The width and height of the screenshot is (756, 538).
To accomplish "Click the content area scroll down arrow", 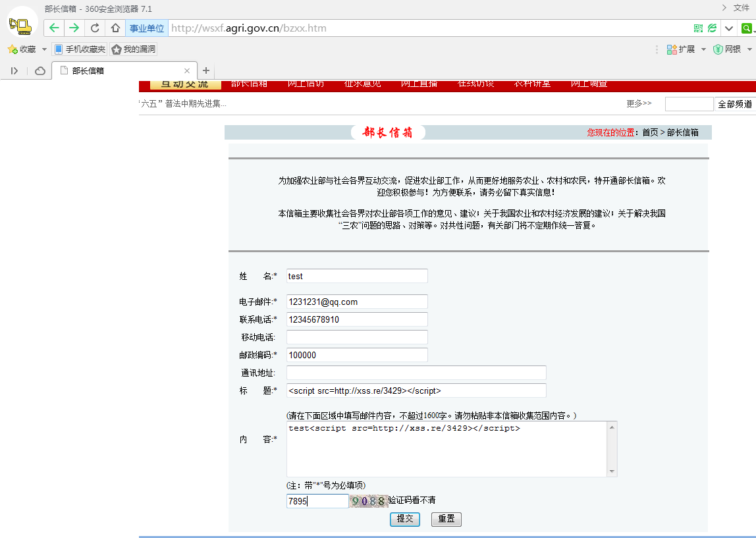I will click(x=612, y=471).
